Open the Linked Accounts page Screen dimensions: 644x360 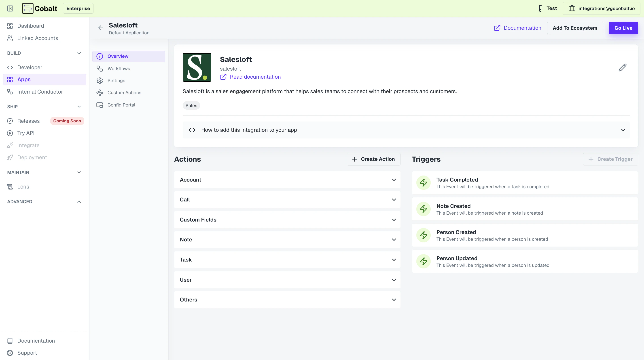(38, 38)
